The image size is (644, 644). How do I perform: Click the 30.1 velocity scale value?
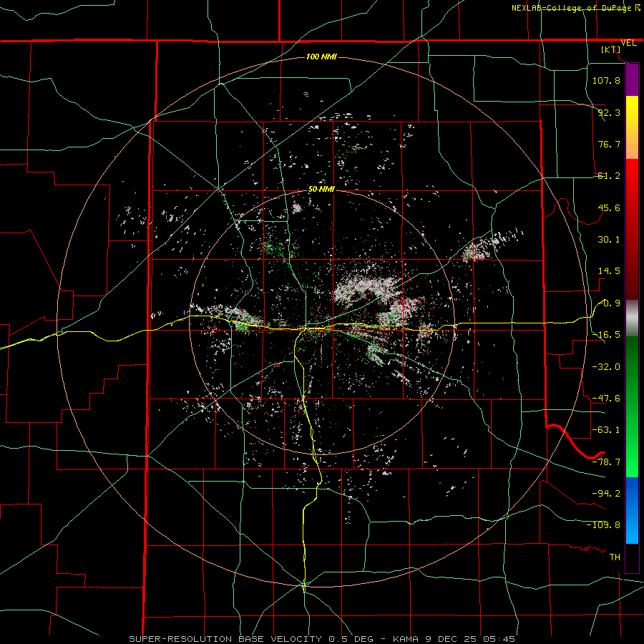point(609,240)
